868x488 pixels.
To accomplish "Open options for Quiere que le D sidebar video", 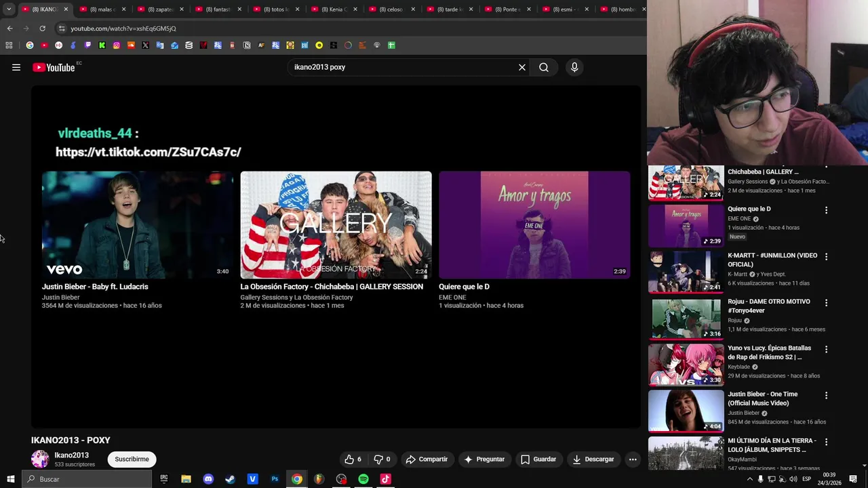I will click(x=826, y=210).
